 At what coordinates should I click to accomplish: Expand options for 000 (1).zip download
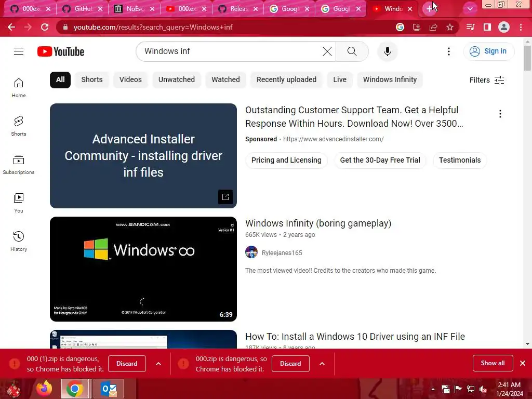coord(158,364)
